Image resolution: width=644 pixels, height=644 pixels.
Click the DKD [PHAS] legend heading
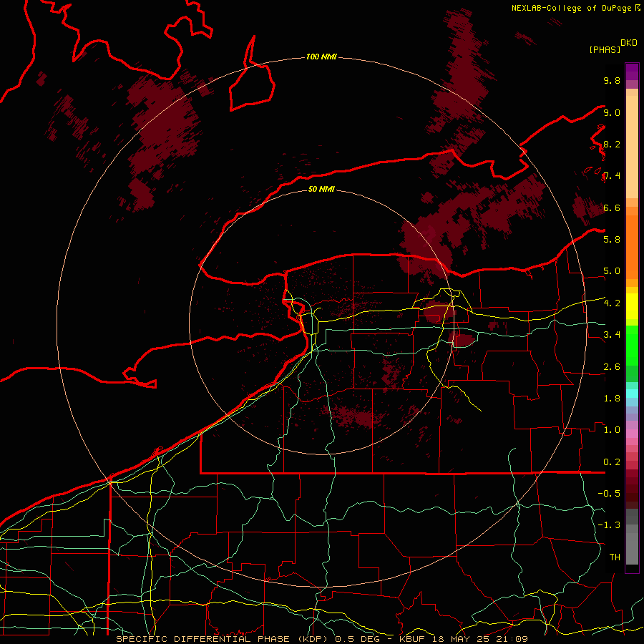point(613,46)
